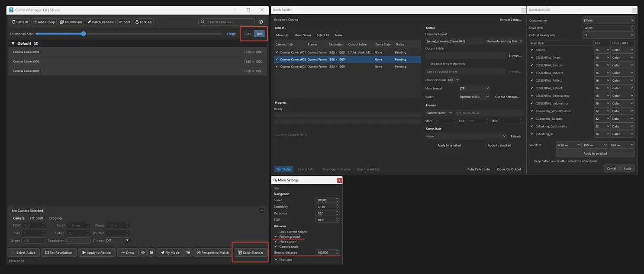Start Fly Mode
Image resolution: width=644 pixels, height=274 pixels.
[170, 253]
